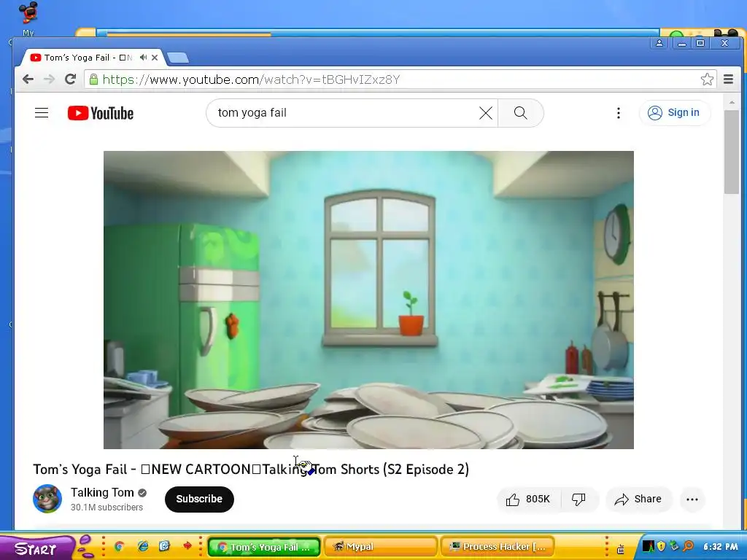Bookmark this page with the star icon
The width and height of the screenshot is (747, 560).
click(x=707, y=79)
